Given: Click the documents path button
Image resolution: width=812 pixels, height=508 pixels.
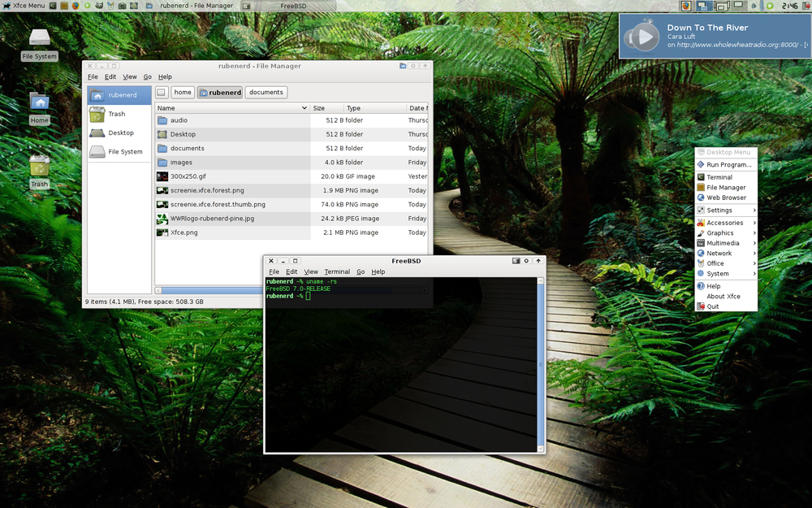Looking at the screenshot, I should (x=266, y=92).
